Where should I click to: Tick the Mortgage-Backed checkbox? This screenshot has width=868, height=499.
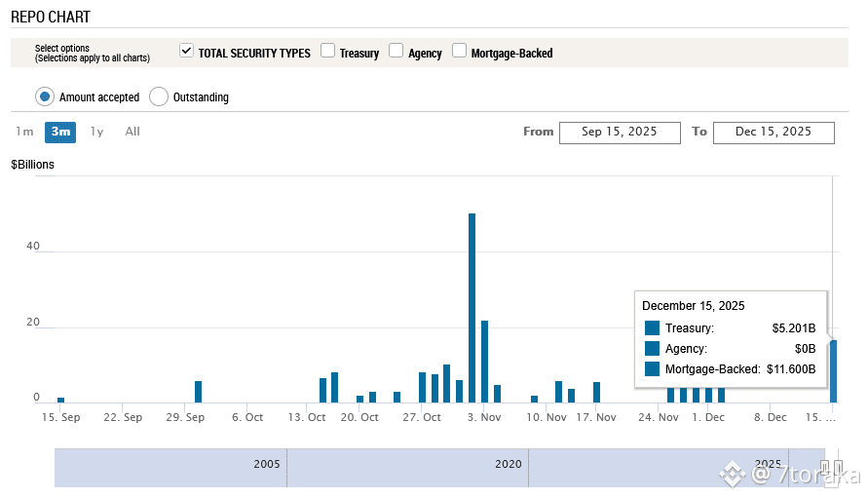460,51
